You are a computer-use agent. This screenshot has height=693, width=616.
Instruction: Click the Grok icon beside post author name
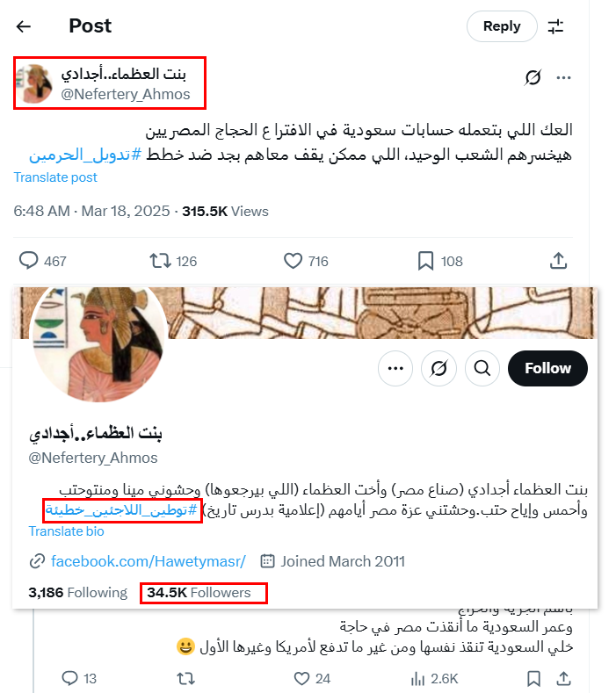pos(533,78)
